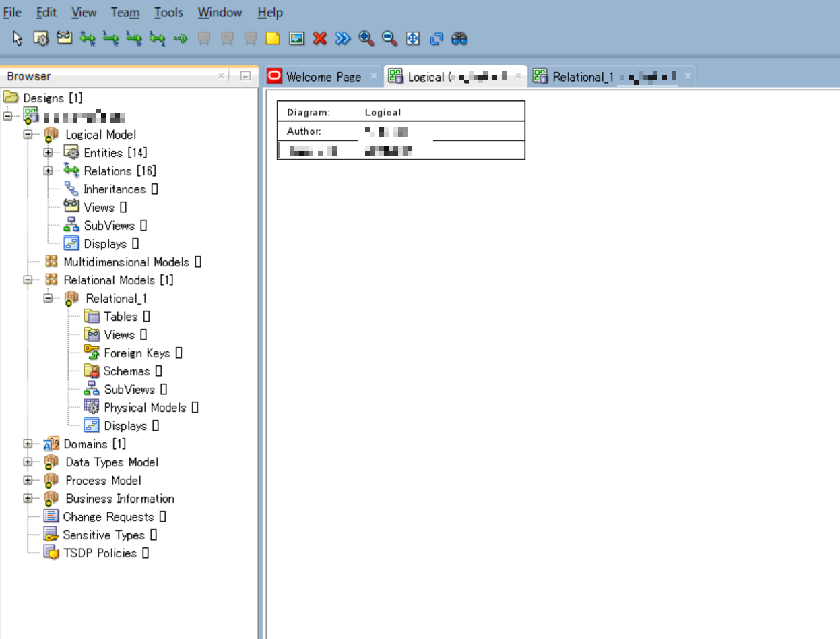Image resolution: width=840 pixels, height=639 pixels.
Task: Close the Welcome Page tab
Action: tap(373, 76)
